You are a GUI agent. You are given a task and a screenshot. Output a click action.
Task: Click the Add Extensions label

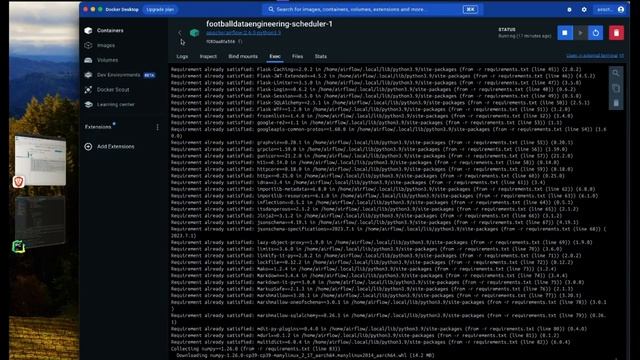pyautogui.click(x=116, y=147)
